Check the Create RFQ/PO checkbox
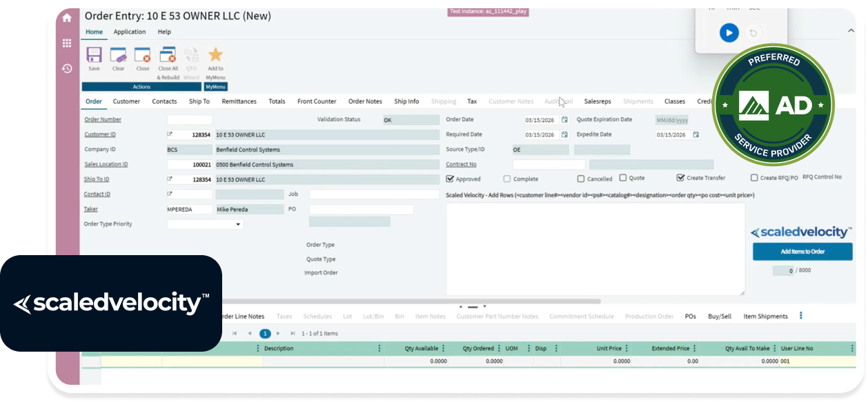The height and width of the screenshot is (402, 868). coord(754,178)
